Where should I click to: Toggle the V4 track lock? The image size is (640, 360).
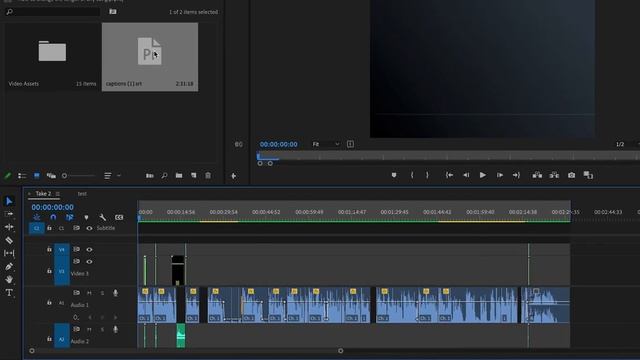point(49,249)
